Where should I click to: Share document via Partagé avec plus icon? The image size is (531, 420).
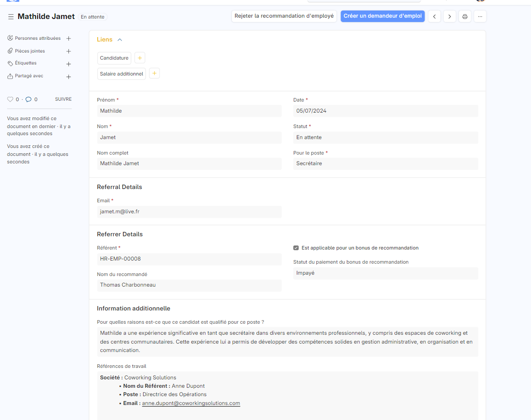pos(68,76)
